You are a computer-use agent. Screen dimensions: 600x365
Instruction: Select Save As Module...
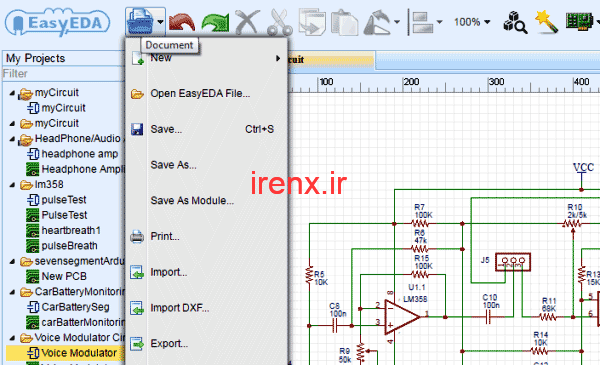pyautogui.click(x=207, y=200)
